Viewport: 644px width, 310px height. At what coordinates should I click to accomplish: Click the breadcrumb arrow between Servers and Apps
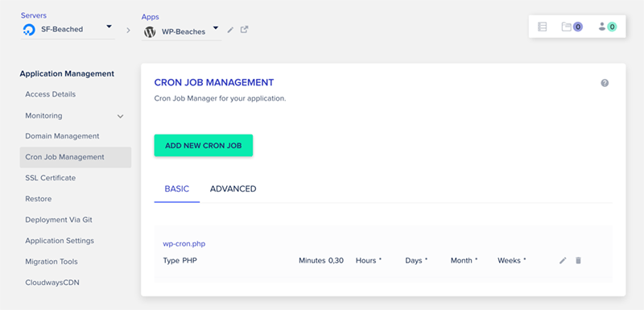[128, 31]
